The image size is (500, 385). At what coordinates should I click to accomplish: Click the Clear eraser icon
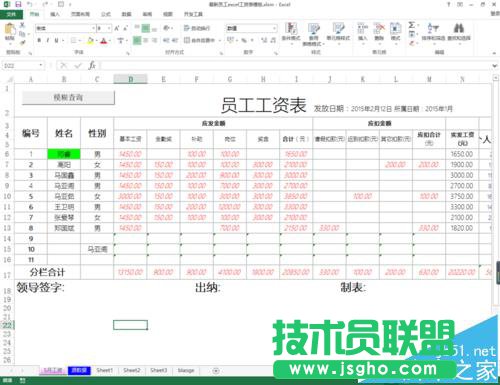click(412, 43)
